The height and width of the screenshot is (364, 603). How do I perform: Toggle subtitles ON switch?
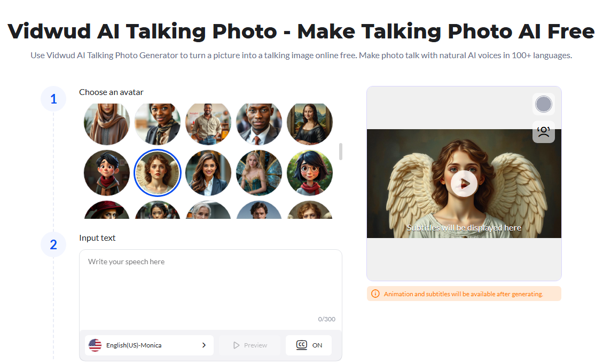tap(317, 345)
